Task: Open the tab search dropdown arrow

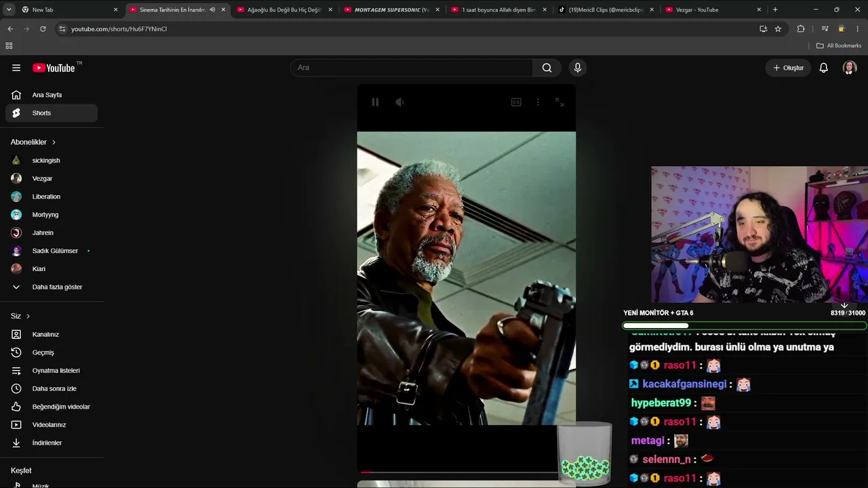Action: 9,9
